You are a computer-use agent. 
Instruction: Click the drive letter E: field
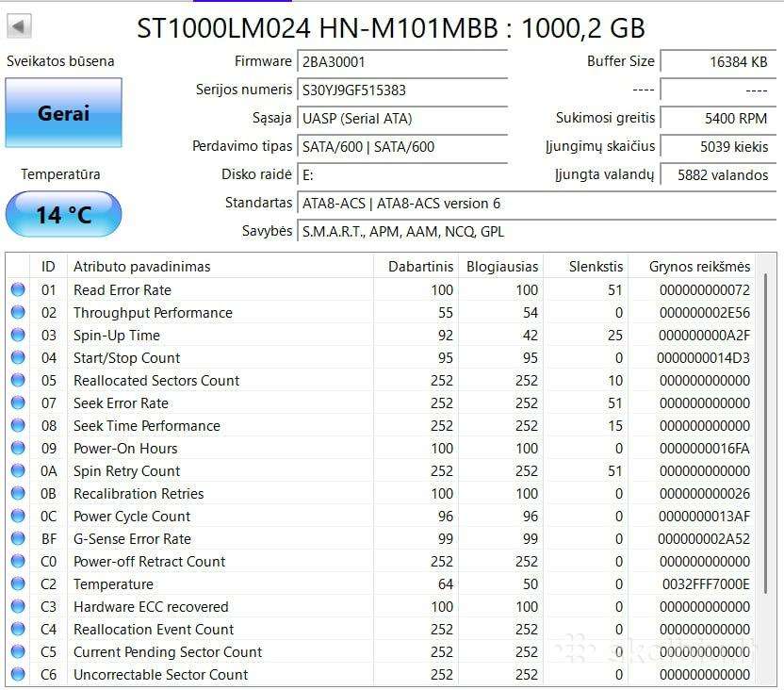[402, 175]
